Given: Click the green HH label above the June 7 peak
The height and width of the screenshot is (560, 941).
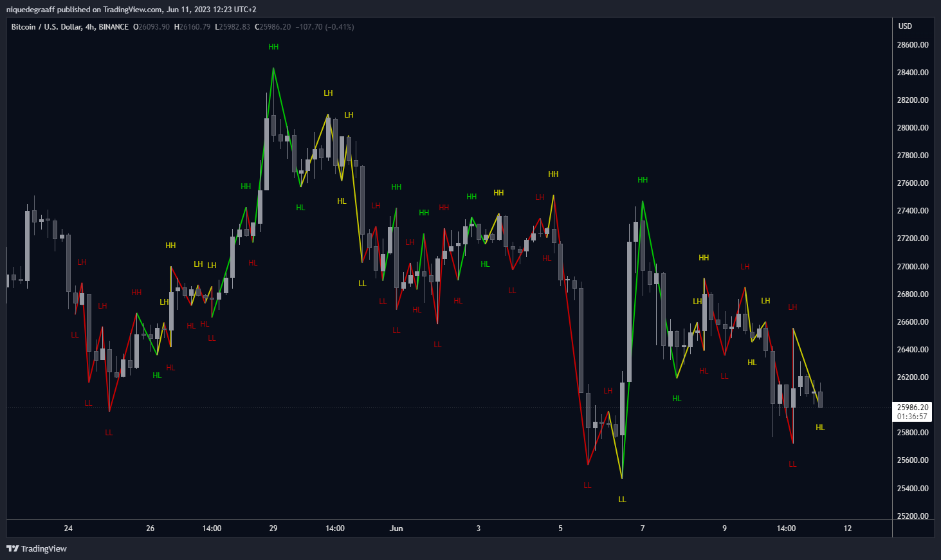Looking at the screenshot, I should coord(643,180).
